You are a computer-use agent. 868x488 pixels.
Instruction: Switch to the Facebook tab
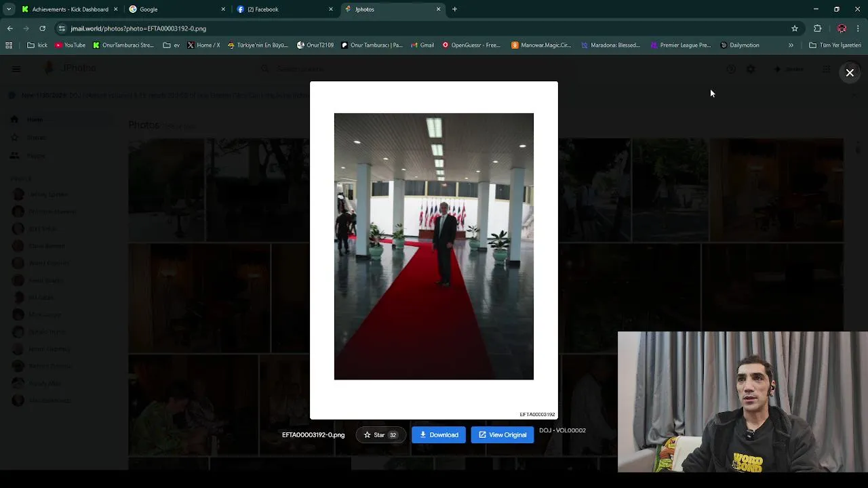(283, 9)
